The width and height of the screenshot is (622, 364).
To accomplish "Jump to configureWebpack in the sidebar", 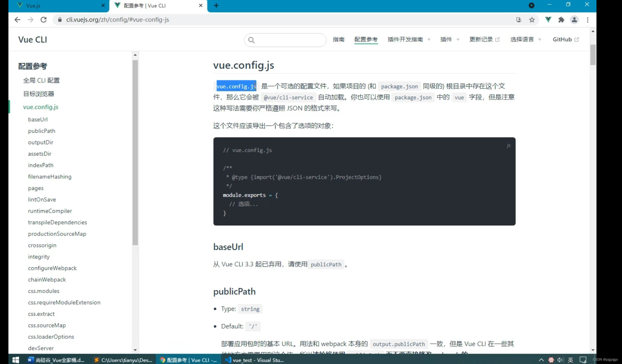I will 52,268.
